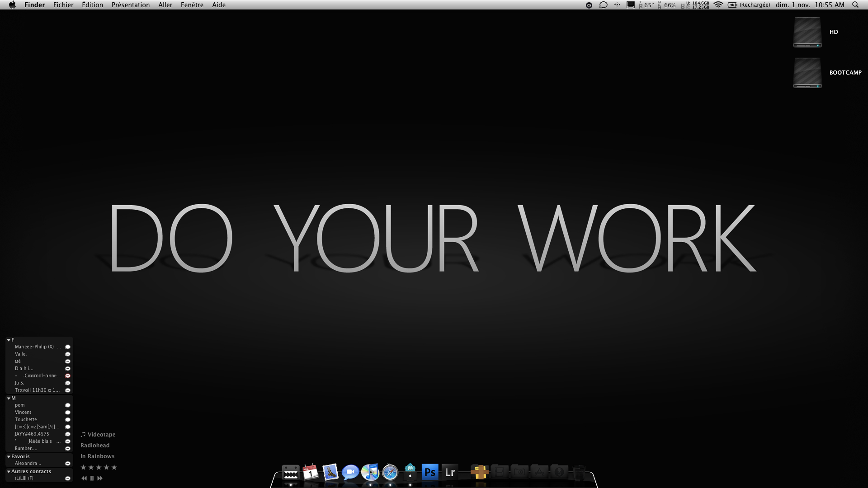Set rating with the third star

pos(99,467)
